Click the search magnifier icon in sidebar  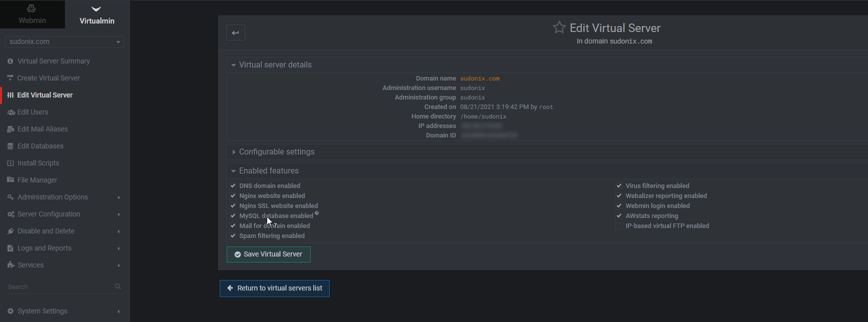(118, 286)
